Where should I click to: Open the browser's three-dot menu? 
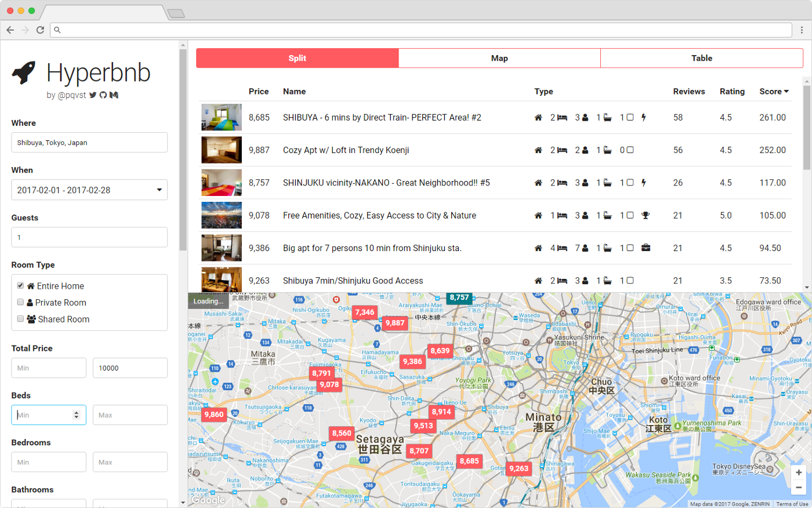click(x=802, y=30)
